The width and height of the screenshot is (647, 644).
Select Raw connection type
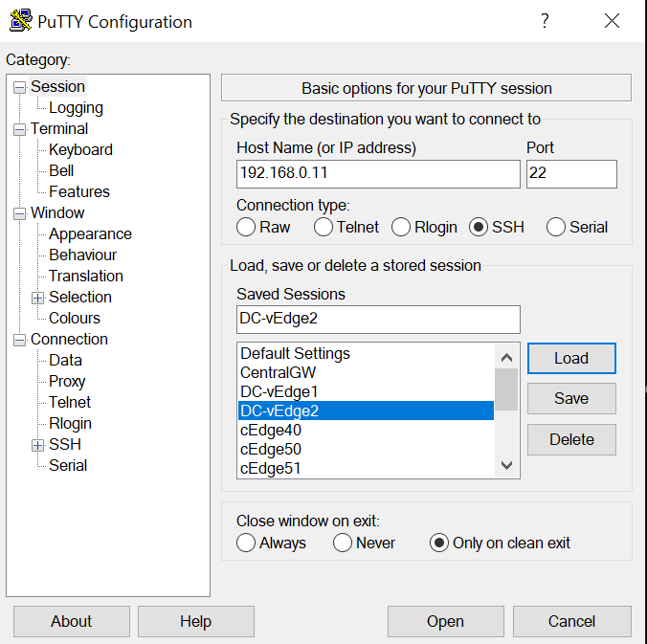tap(247, 227)
